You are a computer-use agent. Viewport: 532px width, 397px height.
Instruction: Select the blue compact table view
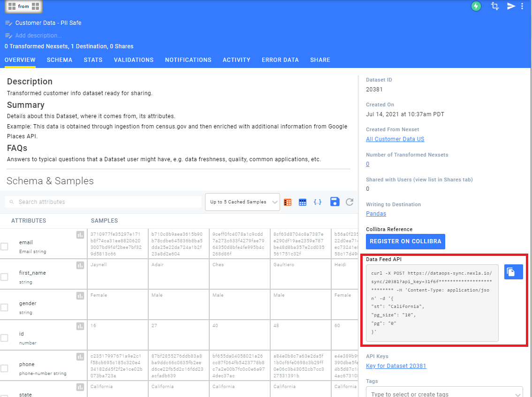pos(302,202)
